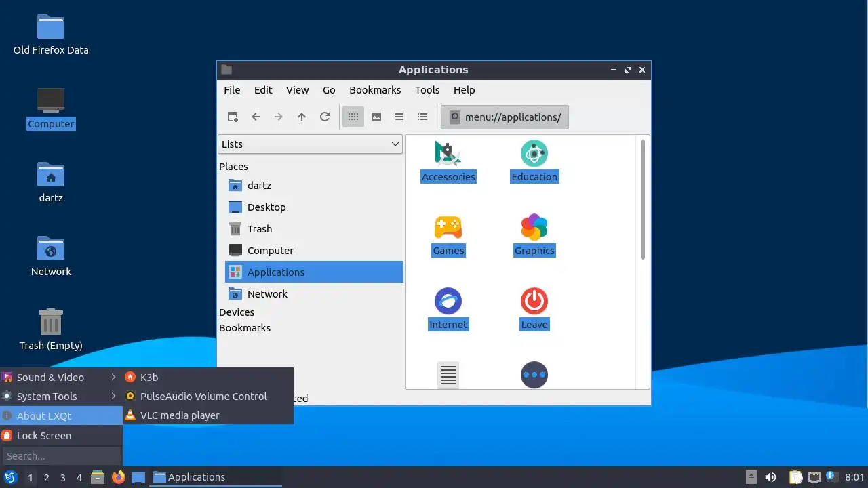
Task: Select Trash (Empty) desktop icon
Action: (x=51, y=330)
